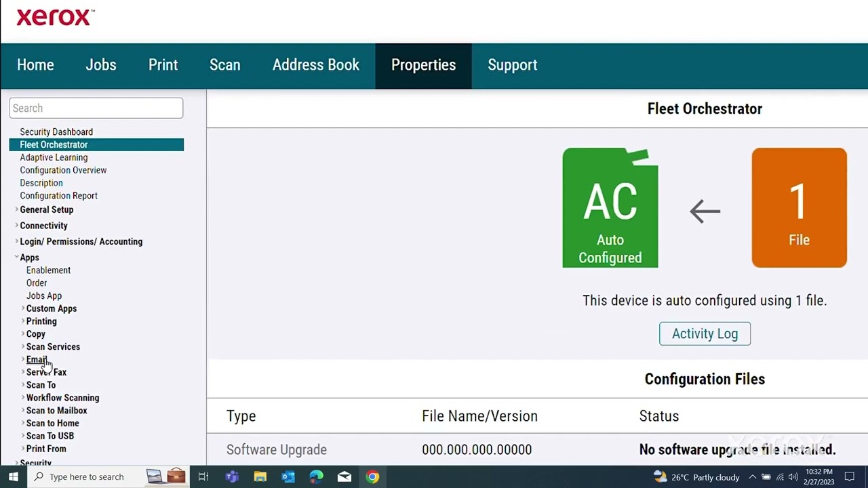Viewport: 868px width, 488px height.
Task: Click the Wi-Fi network tray icon
Action: pyautogui.click(x=780, y=476)
